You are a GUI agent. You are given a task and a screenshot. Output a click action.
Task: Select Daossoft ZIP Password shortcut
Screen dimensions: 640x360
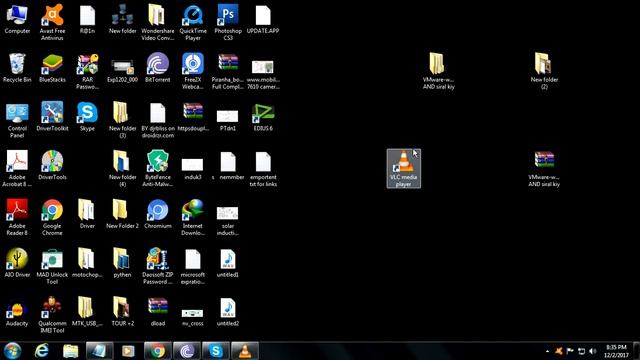coord(158,266)
